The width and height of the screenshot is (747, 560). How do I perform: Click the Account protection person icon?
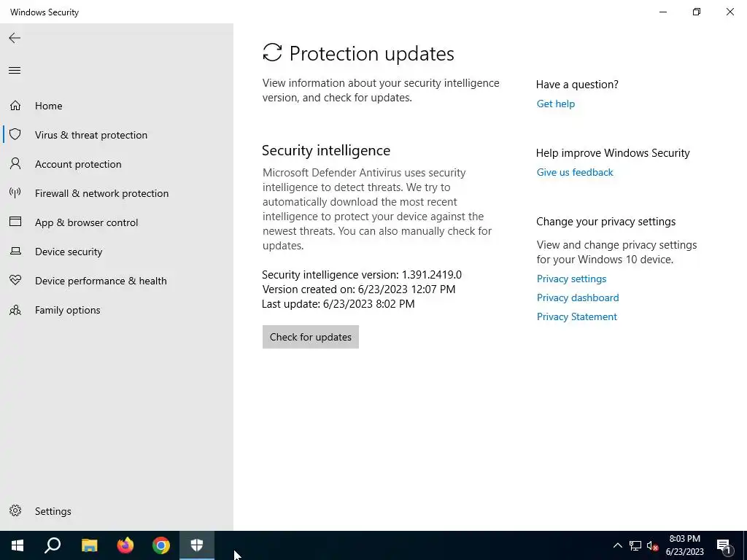(x=15, y=164)
